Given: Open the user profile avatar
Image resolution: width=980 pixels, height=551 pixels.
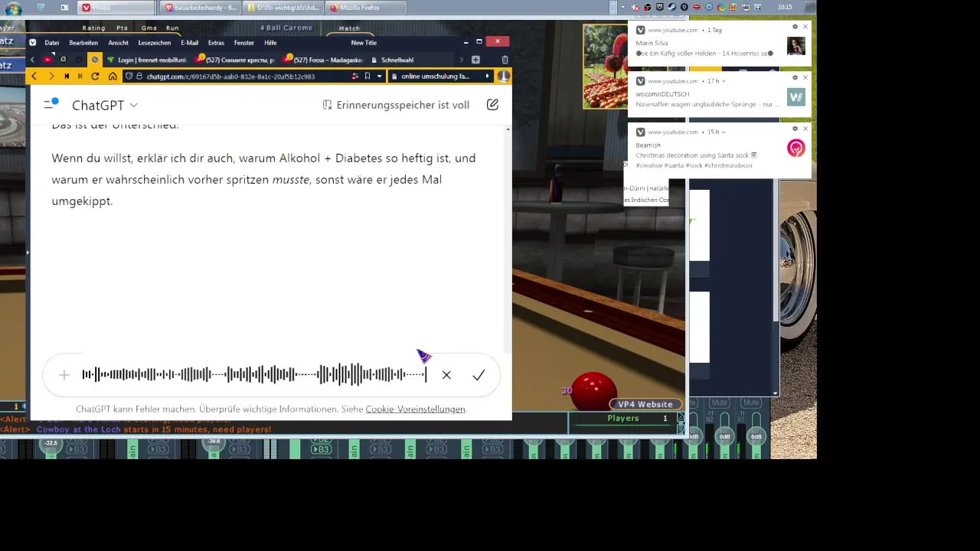Looking at the screenshot, I should pyautogui.click(x=504, y=77).
